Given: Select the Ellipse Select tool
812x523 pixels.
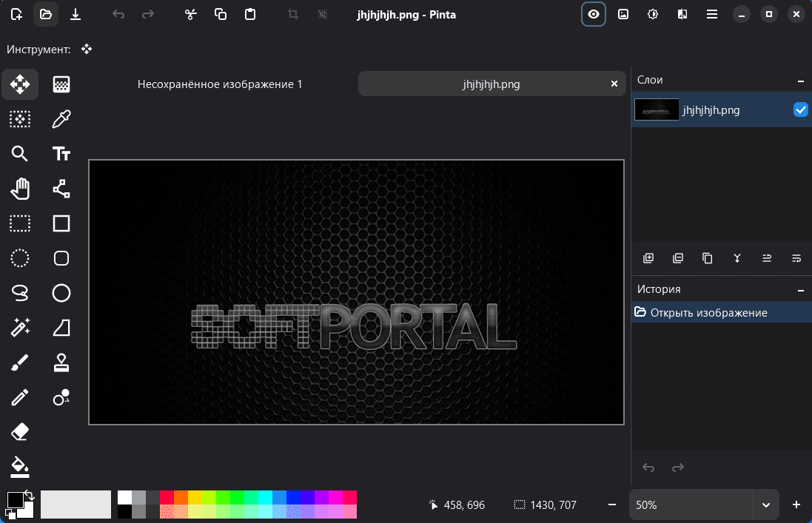Looking at the screenshot, I should 20,258.
